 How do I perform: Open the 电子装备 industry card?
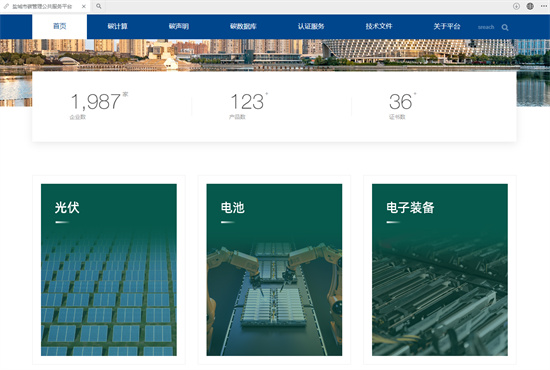point(440,270)
